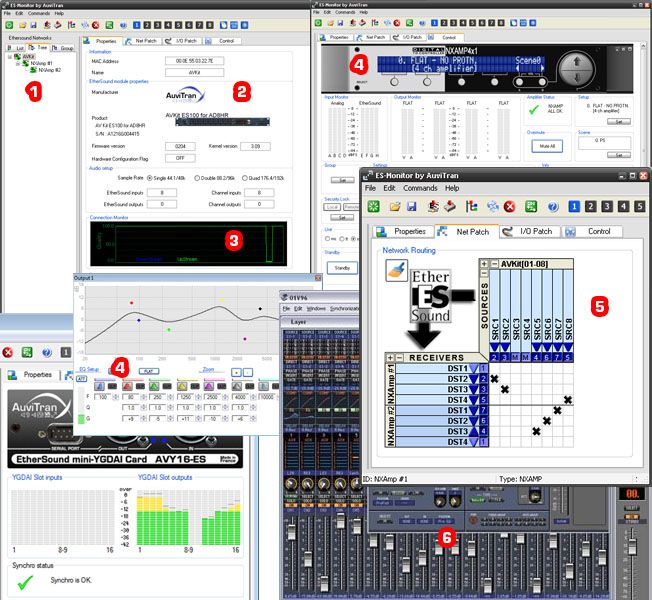Toggle the crosspoint at DST2 row and SRC1 column

tap(494, 379)
